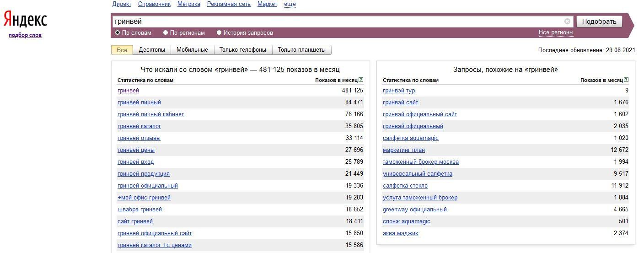Screen dimensions: 644x253
Task: Click the 481 125 value in гринвей row
Action: 353,91
